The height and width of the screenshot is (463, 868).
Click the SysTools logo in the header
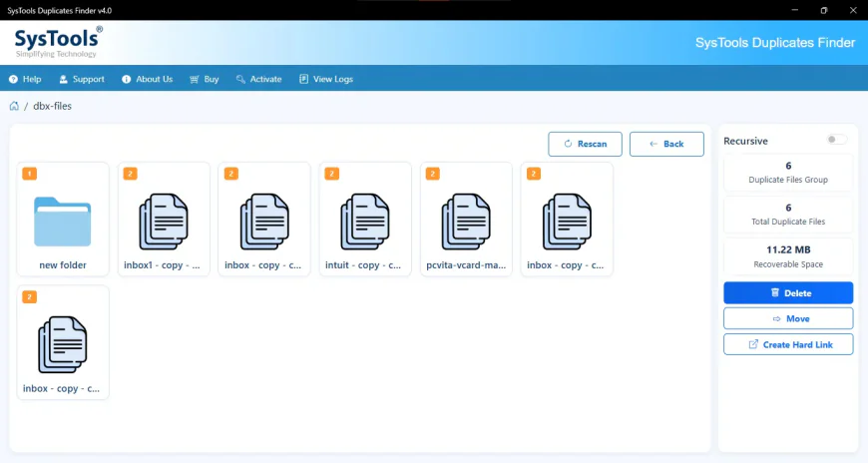(58, 42)
